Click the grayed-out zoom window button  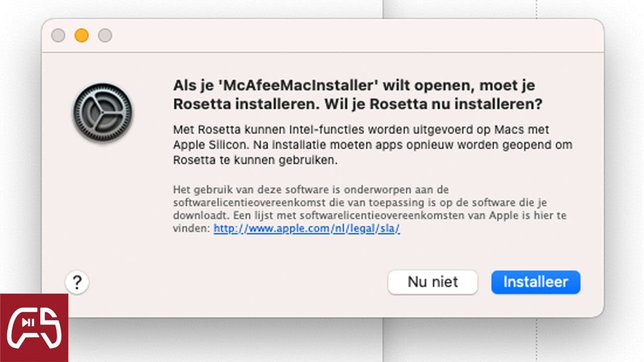(105, 36)
